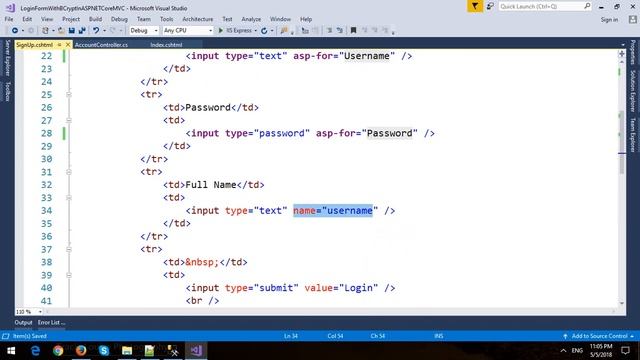Open Google Chrome from taskbar
The width and height of the screenshot is (640, 360).
tap(58, 351)
